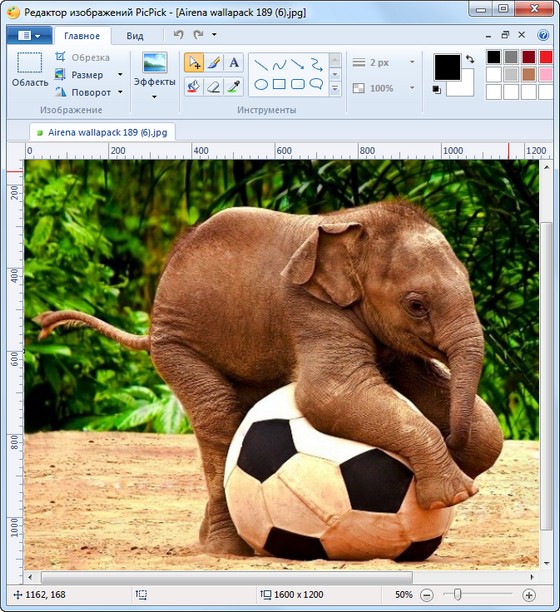Click the horizontal scrollbar right arrow
Viewport: 560px width, 612px height.
coord(532,576)
